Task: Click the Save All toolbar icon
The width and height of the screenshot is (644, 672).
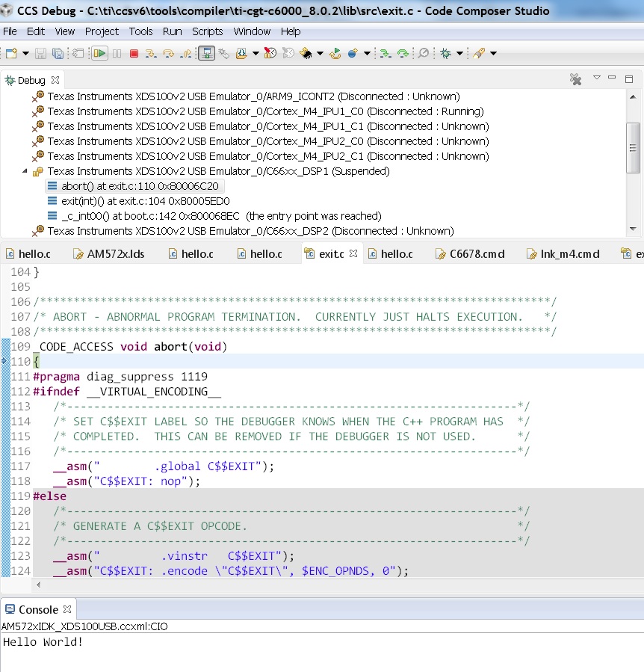Action: click(x=58, y=53)
